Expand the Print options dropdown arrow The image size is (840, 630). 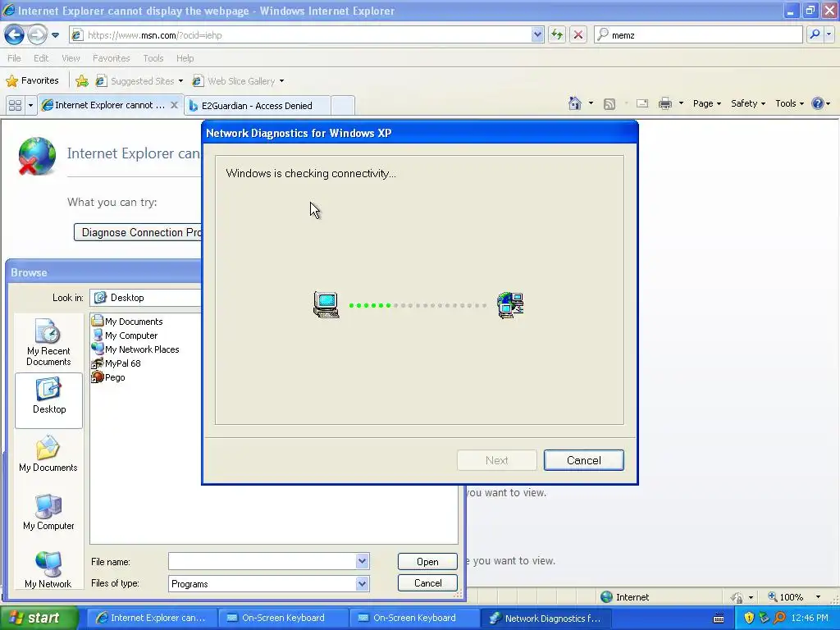[x=681, y=103]
